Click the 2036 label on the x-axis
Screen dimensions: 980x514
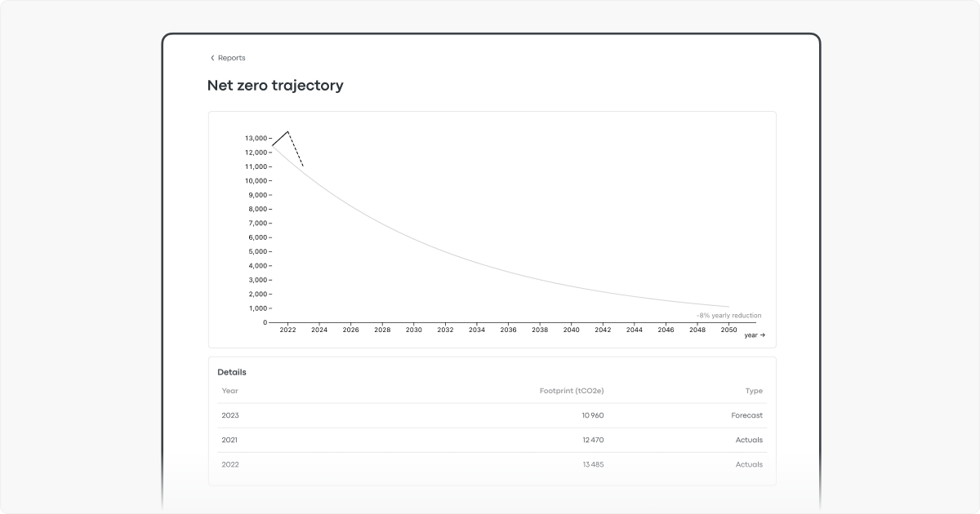click(508, 330)
